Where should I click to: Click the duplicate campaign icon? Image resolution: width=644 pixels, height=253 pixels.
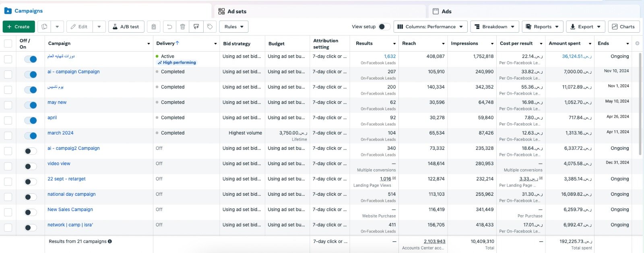tap(45, 27)
